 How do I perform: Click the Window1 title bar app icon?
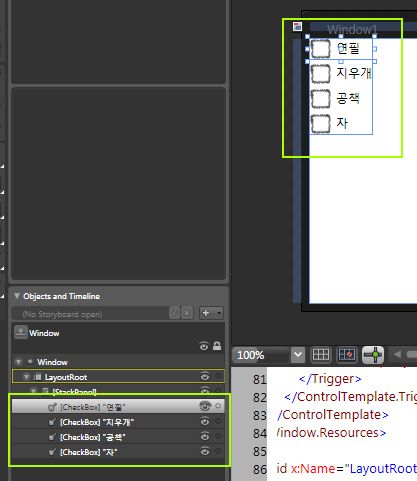(x=297, y=26)
